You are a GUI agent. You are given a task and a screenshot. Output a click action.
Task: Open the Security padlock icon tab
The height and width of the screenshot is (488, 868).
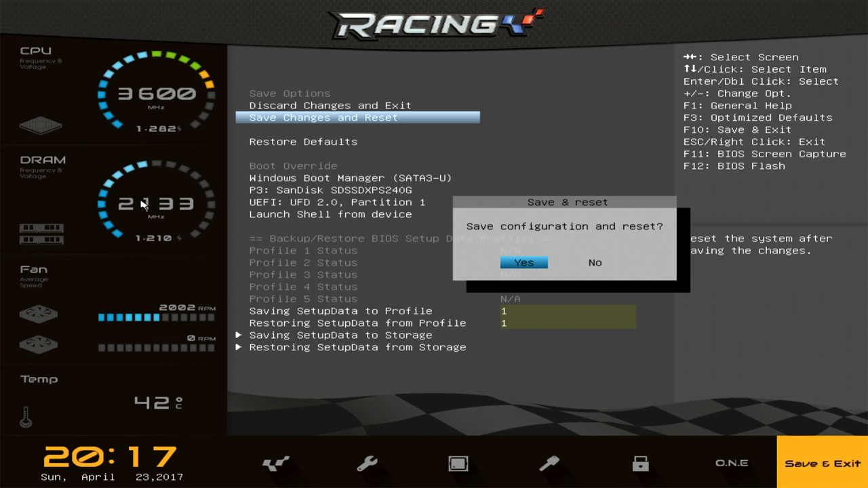(x=641, y=464)
